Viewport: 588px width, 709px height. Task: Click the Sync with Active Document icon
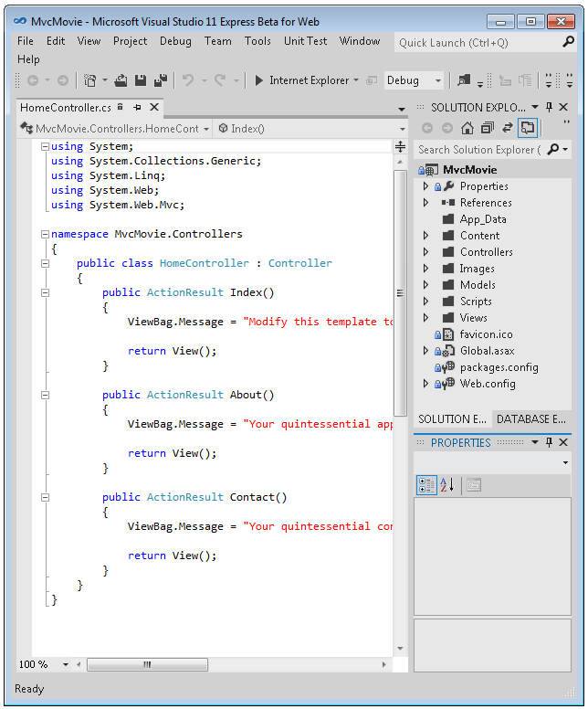pyautogui.click(x=507, y=129)
